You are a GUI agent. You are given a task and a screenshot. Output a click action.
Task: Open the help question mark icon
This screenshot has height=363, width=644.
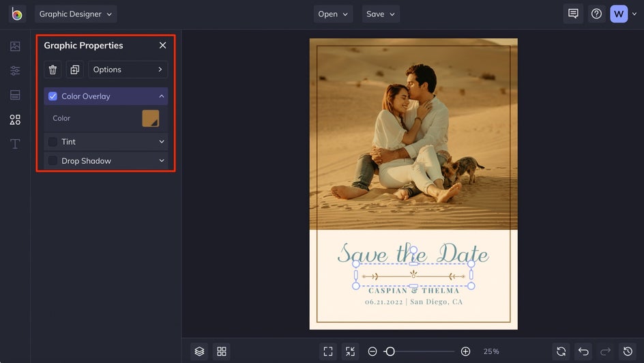click(596, 14)
